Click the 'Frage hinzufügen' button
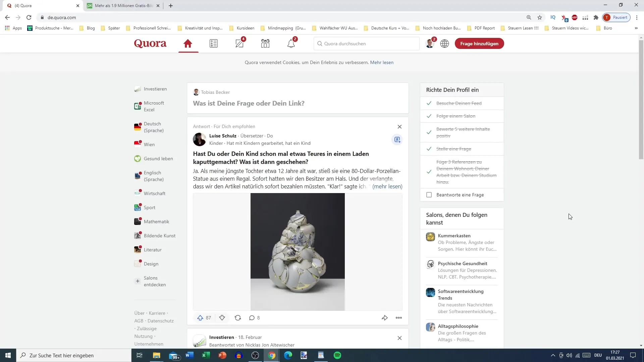 click(x=479, y=43)
